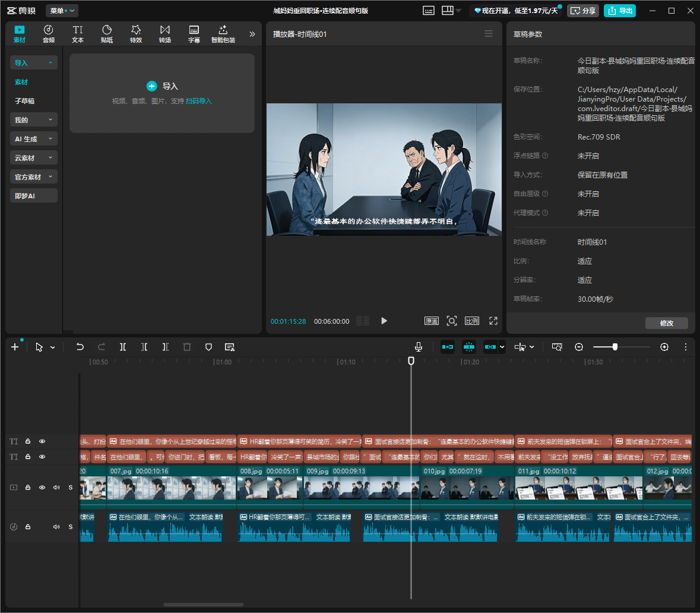Viewport: 700px width, 613px height.
Task: Open the 特效 effects panel
Action: [136, 34]
